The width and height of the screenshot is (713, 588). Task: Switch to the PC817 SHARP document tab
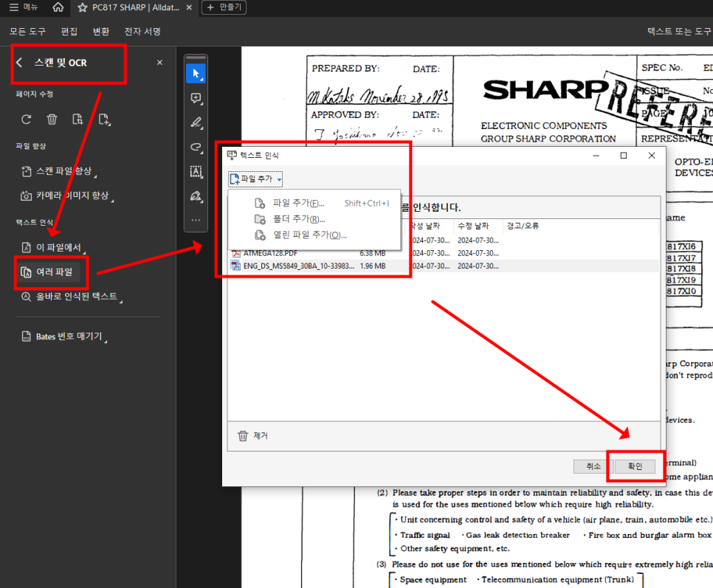pyautogui.click(x=136, y=7)
